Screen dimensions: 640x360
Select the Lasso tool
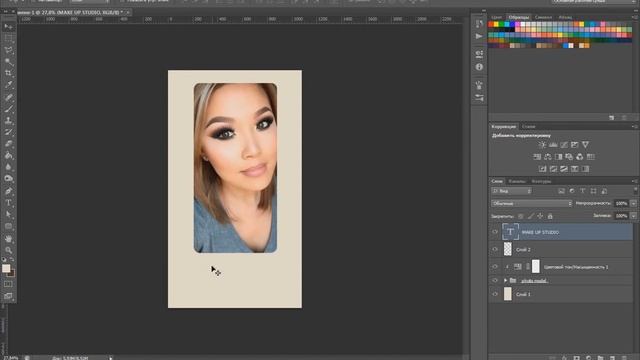click(x=9, y=50)
